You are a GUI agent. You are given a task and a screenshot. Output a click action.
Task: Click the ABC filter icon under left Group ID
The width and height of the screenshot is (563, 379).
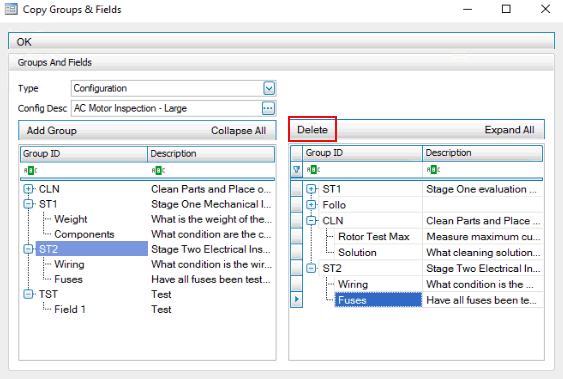tap(31, 170)
